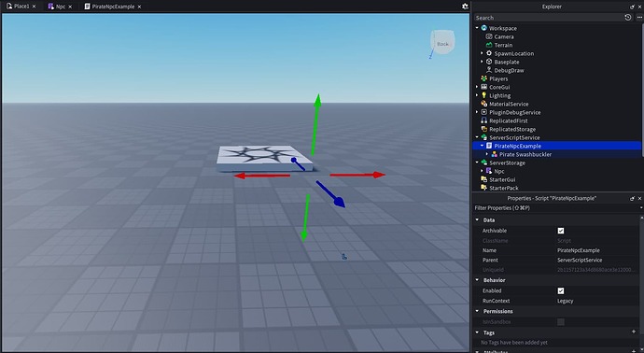Viewport: 644px width, 353px height.
Task: Select Camera in the Explorer tree
Action: (x=504, y=36)
